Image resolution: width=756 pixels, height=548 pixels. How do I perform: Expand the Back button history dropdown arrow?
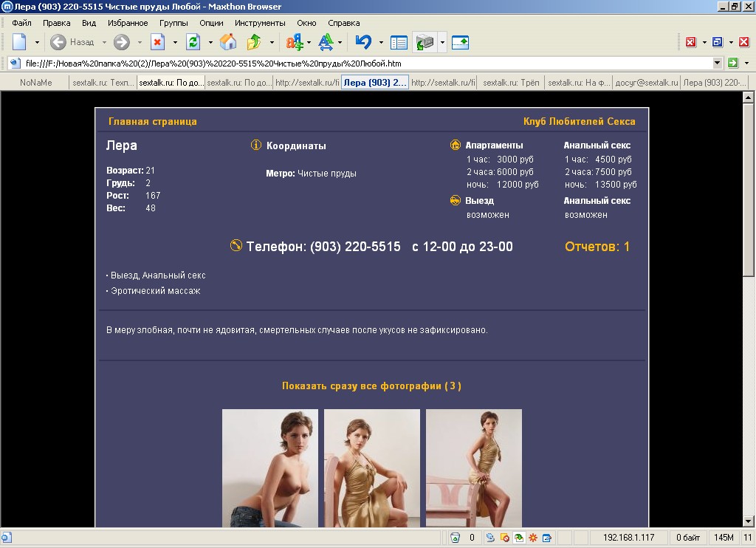pyautogui.click(x=104, y=42)
